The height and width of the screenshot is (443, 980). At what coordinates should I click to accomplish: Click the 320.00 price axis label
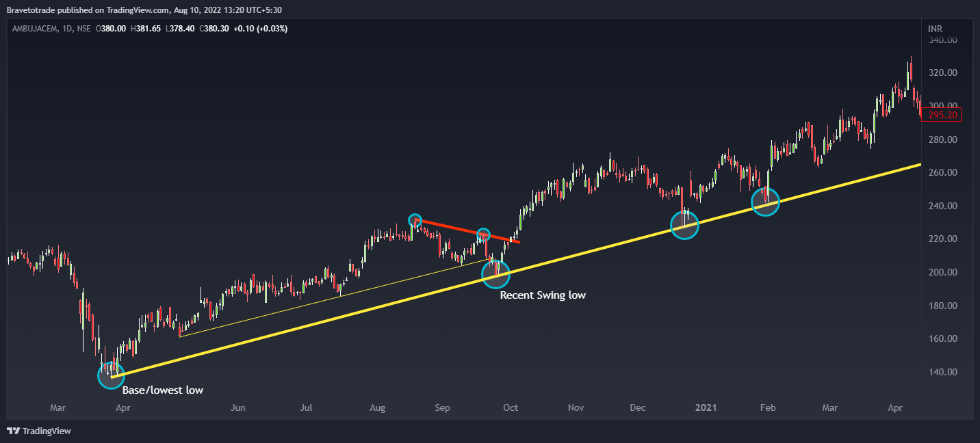coord(942,73)
